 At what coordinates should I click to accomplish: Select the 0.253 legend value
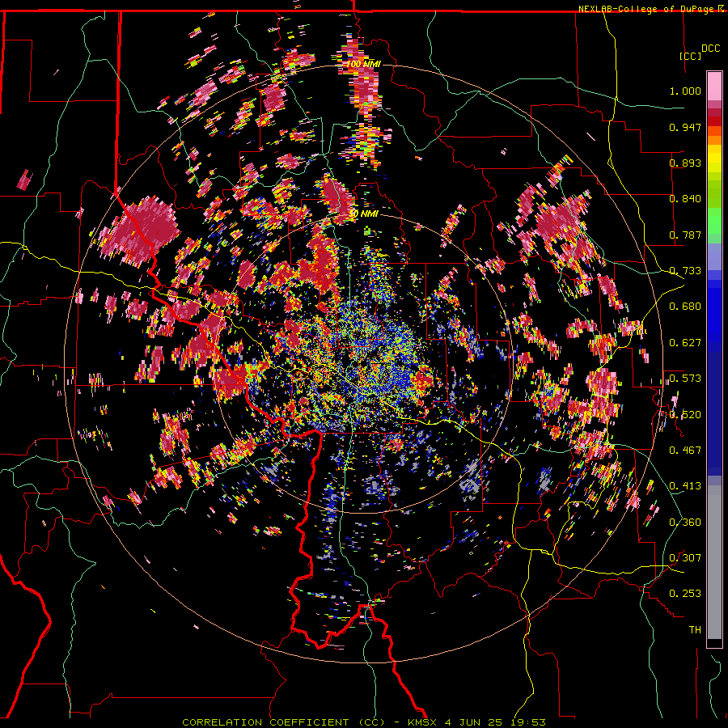pos(685,594)
